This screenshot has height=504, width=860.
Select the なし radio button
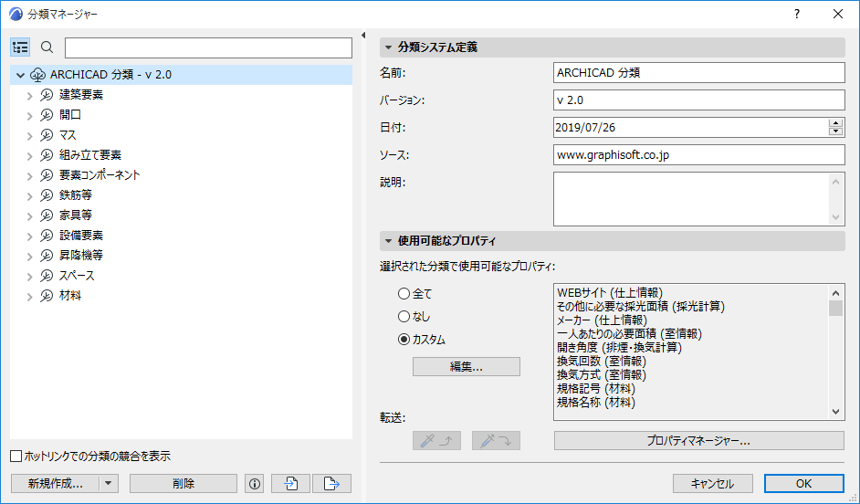404,317
